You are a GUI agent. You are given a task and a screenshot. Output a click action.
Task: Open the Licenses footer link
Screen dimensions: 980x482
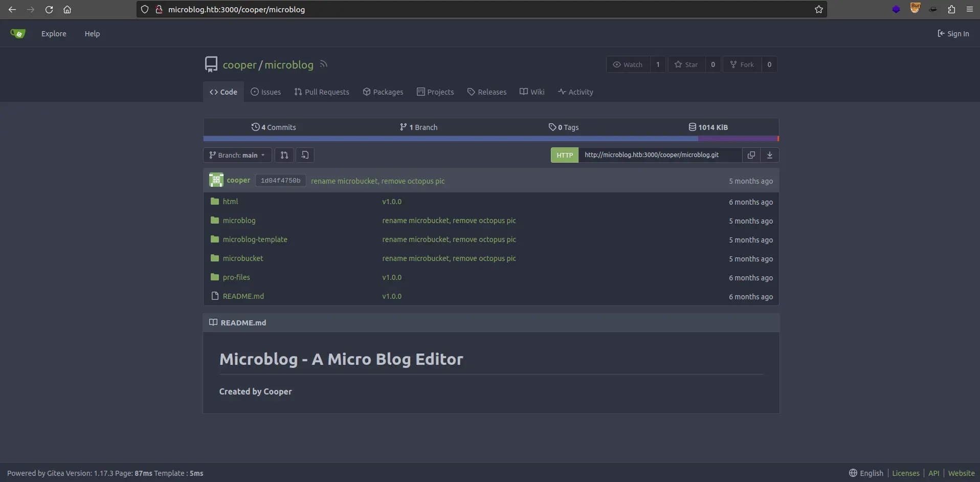[906, 473]
